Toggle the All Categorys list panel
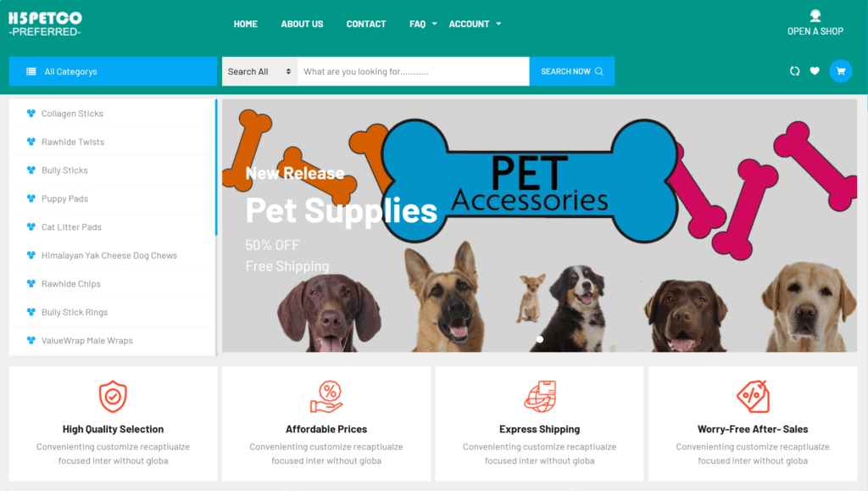The width and height of the screenshot is (868, 491). 113,71
